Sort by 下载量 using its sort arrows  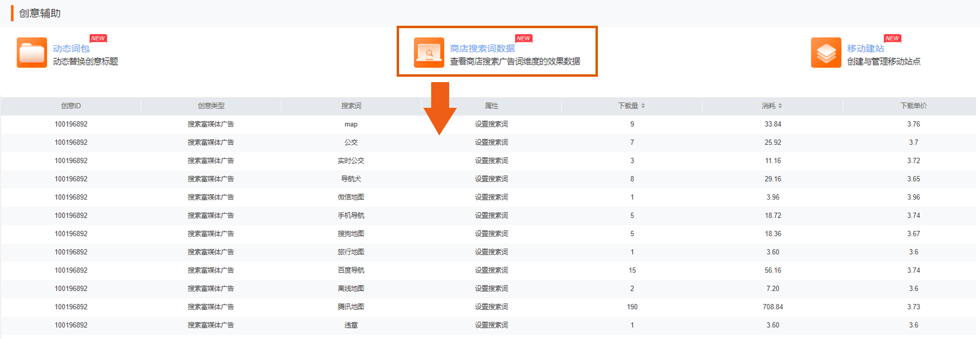click(643, 106)
